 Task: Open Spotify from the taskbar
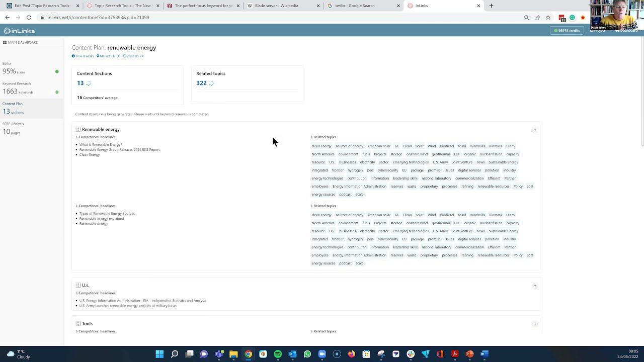pyautogui.click(x=278, y=354)
